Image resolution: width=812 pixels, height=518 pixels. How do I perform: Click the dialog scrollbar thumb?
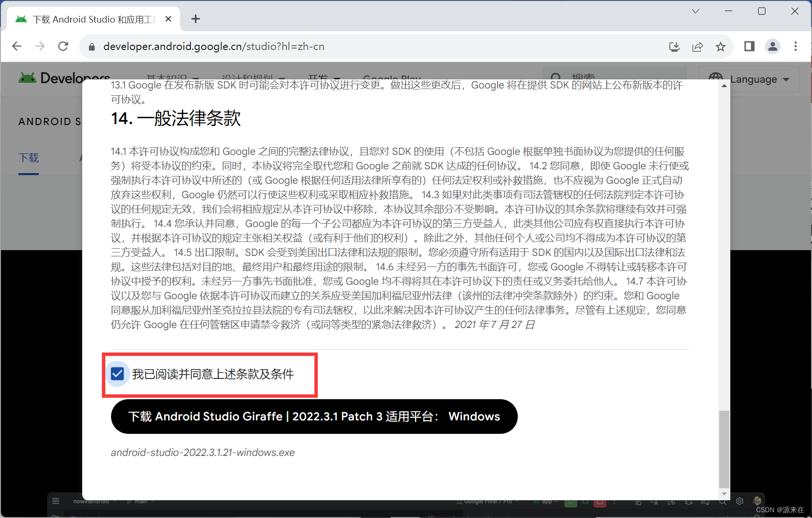pos(724,449)
